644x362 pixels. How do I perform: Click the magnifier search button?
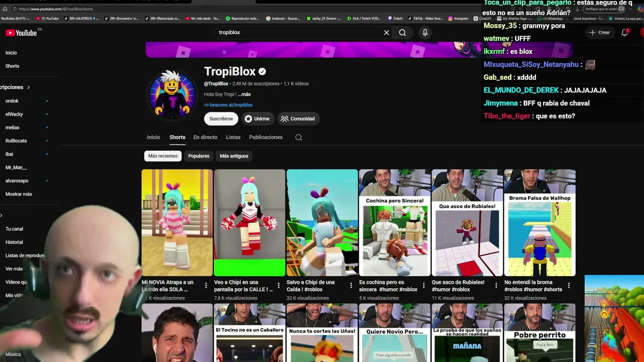point(403,33)
